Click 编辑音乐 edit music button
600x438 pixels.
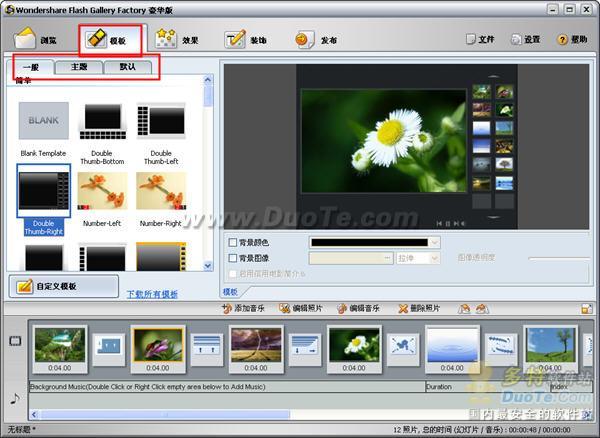coord(358,308)
